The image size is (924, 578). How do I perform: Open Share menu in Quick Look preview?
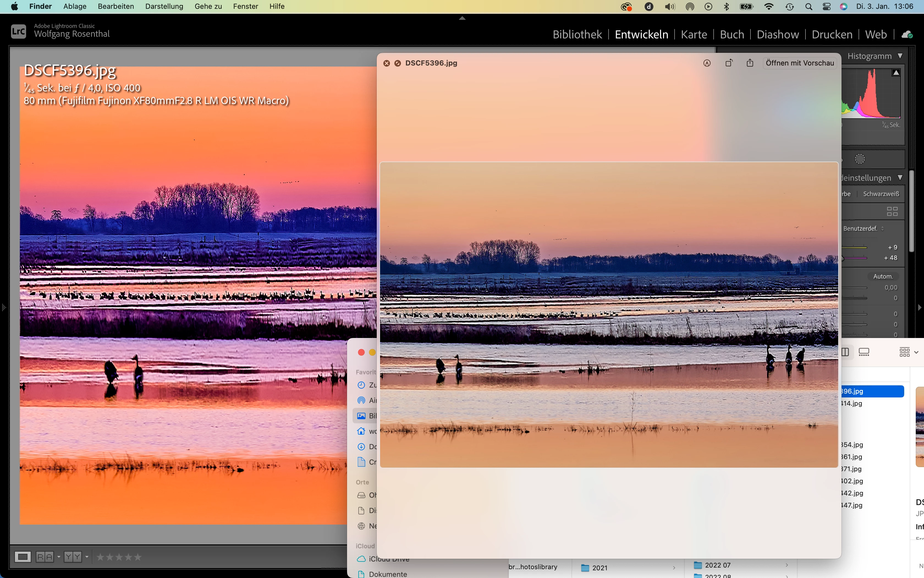point(750,63)
